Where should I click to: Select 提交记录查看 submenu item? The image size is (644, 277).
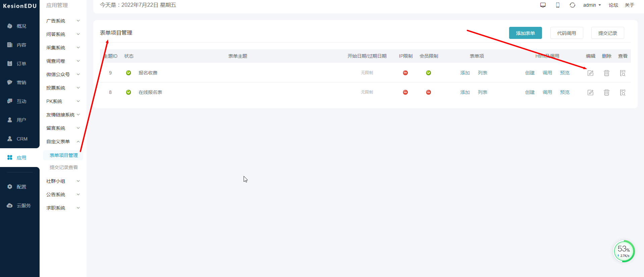coord(64,167)
